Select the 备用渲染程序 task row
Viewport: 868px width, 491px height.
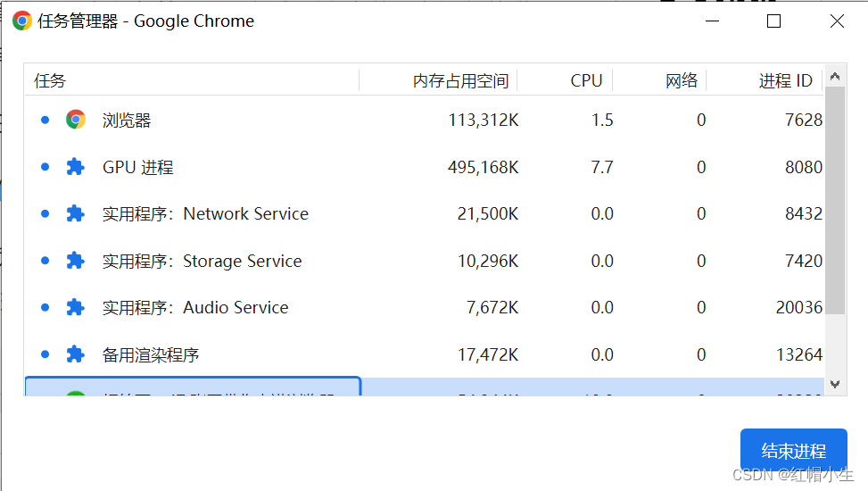pos(425,354)
